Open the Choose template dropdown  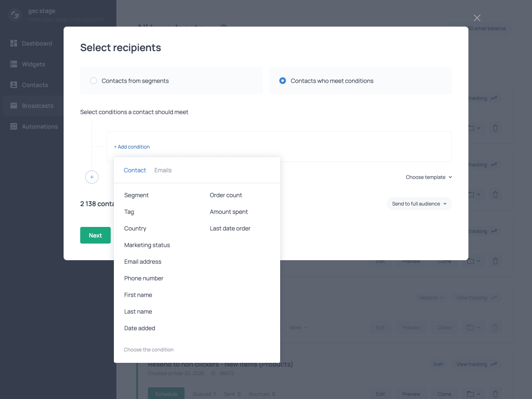429,177
